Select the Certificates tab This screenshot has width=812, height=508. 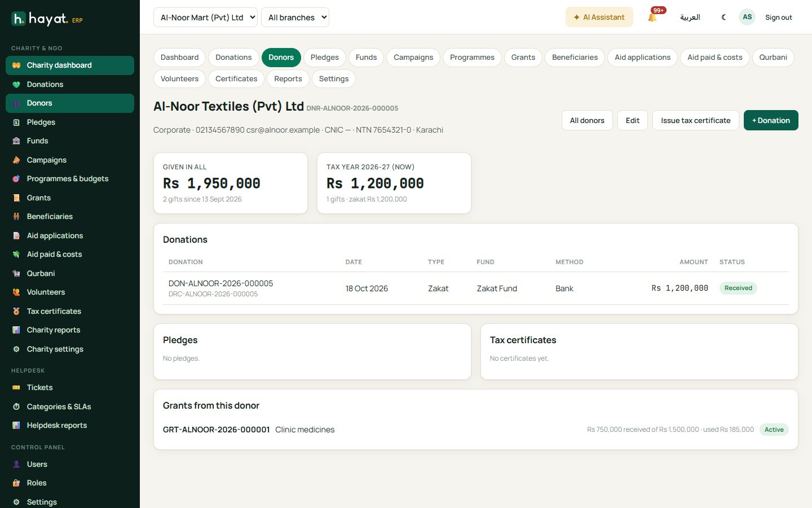[236, 79]
